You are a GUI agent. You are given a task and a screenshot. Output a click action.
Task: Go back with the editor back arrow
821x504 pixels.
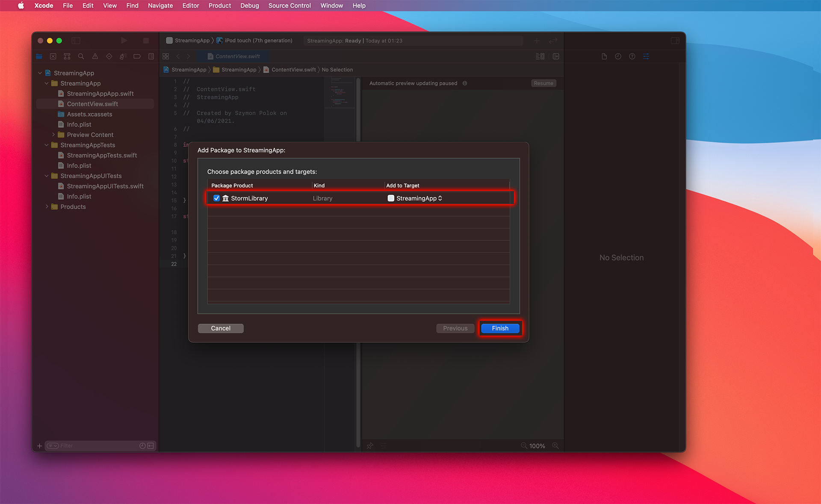tap(178, 56)
